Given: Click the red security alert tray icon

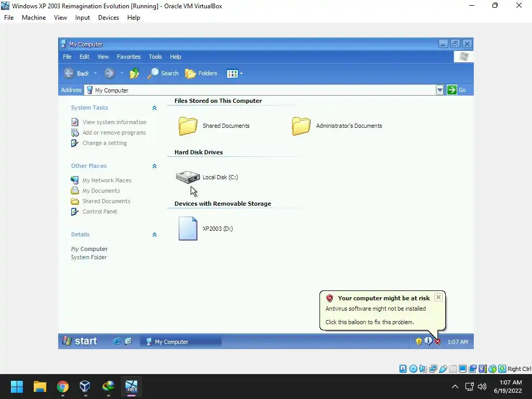Looking at the screenshot, I should click(x=437, y=342).
